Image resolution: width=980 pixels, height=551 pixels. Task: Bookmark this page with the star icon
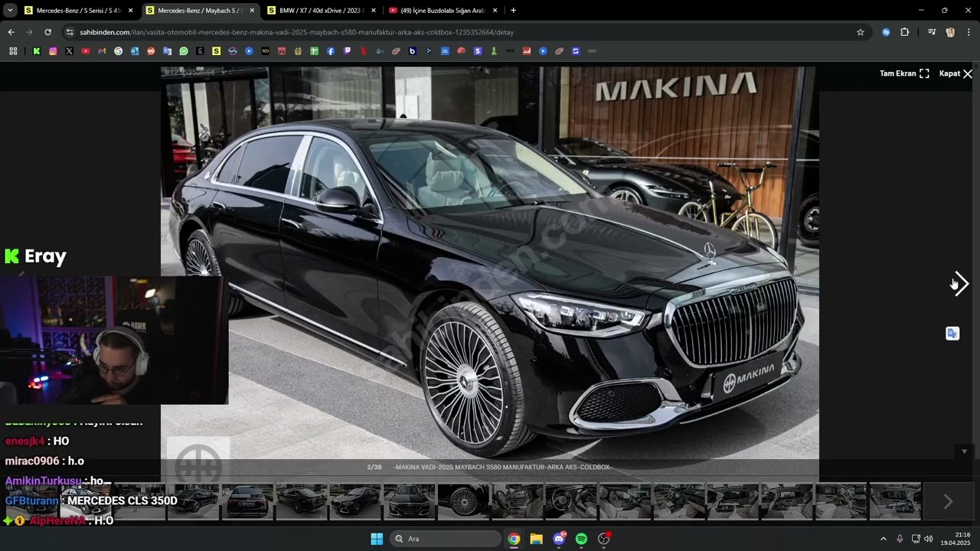861,32
